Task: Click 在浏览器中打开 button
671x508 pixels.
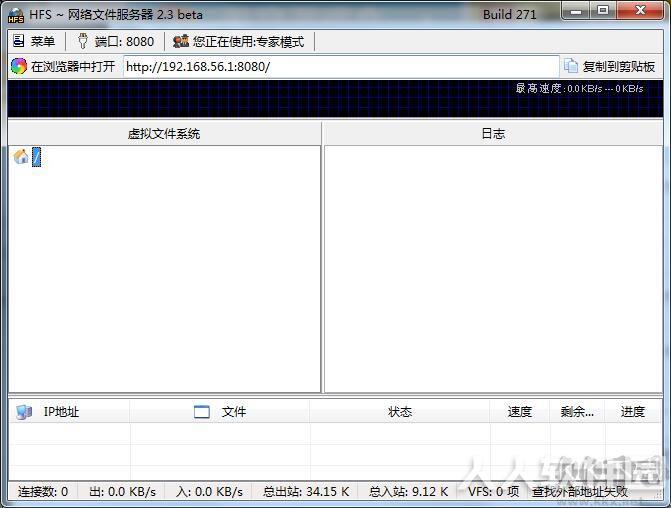Action: [63, 66]
